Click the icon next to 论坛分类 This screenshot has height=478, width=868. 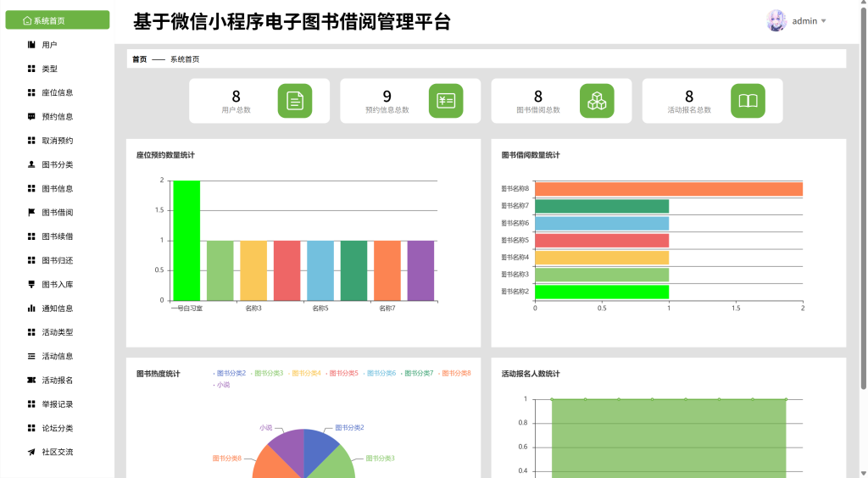[31, 428]
